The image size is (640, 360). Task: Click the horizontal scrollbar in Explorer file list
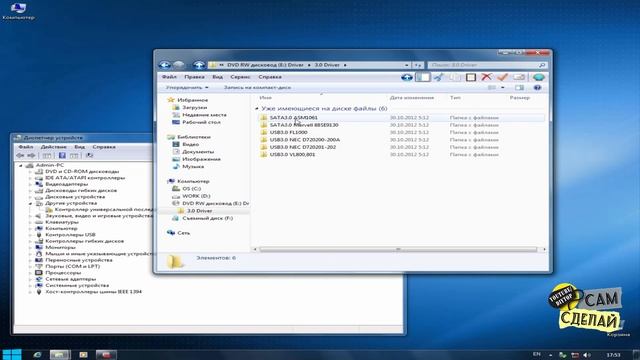pos(399,249)
